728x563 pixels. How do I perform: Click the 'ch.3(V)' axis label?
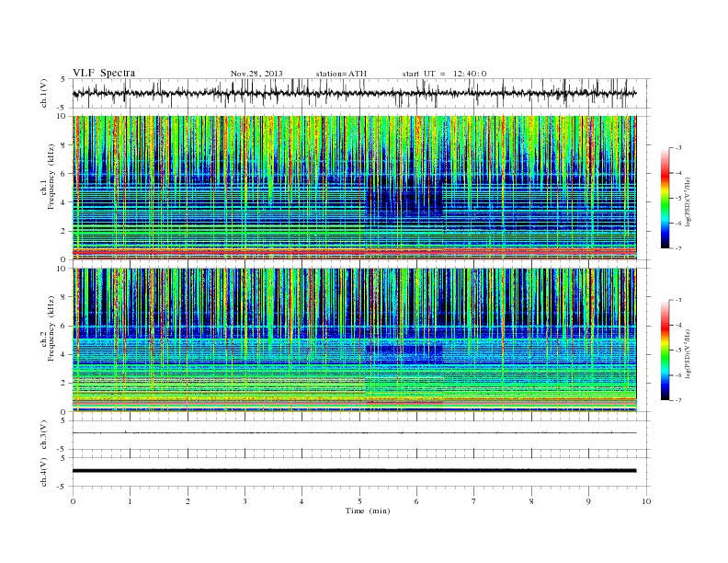[44, 435]
